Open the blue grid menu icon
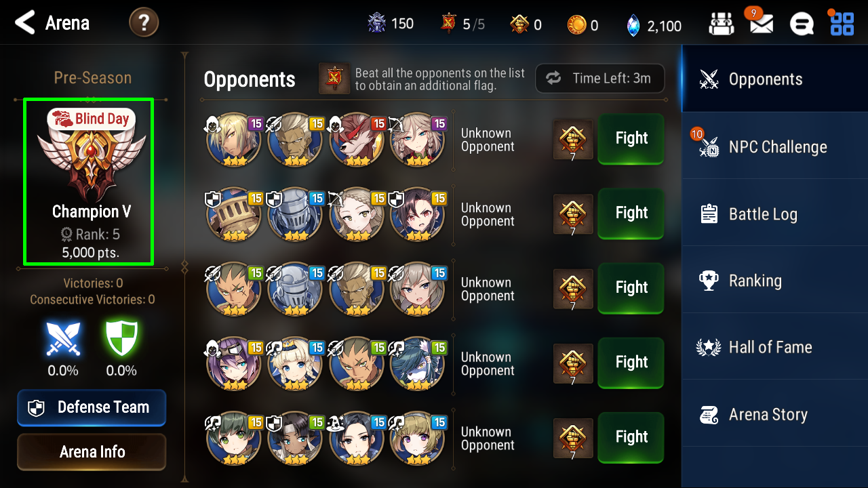The width and height of the screenshot is (868, 488). 842,24
